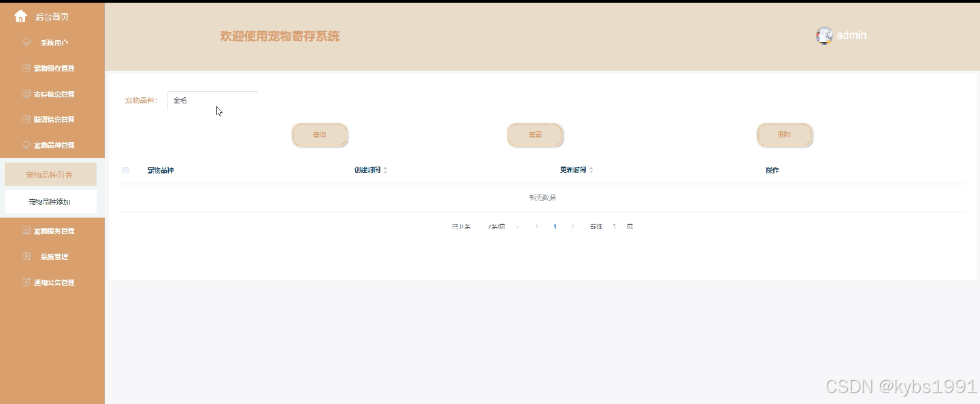
Task: Sort by 更新时间 using its sort arrows
Action: tap(591, 170)
